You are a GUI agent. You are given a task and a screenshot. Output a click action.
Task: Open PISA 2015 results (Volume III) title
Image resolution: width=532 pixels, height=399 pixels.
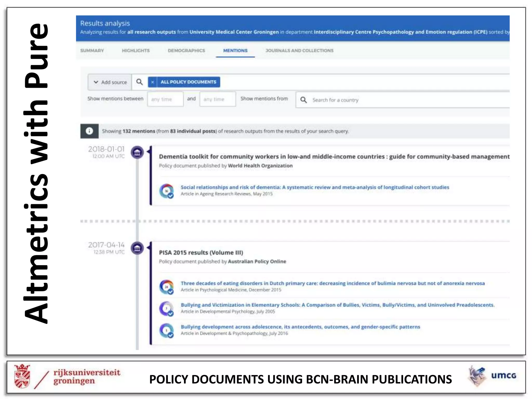click(x=201, y=252)
